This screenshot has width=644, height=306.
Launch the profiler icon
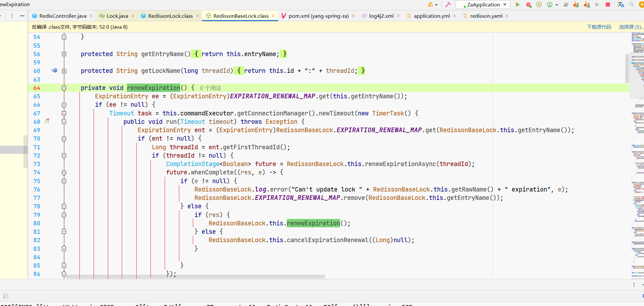550,5
